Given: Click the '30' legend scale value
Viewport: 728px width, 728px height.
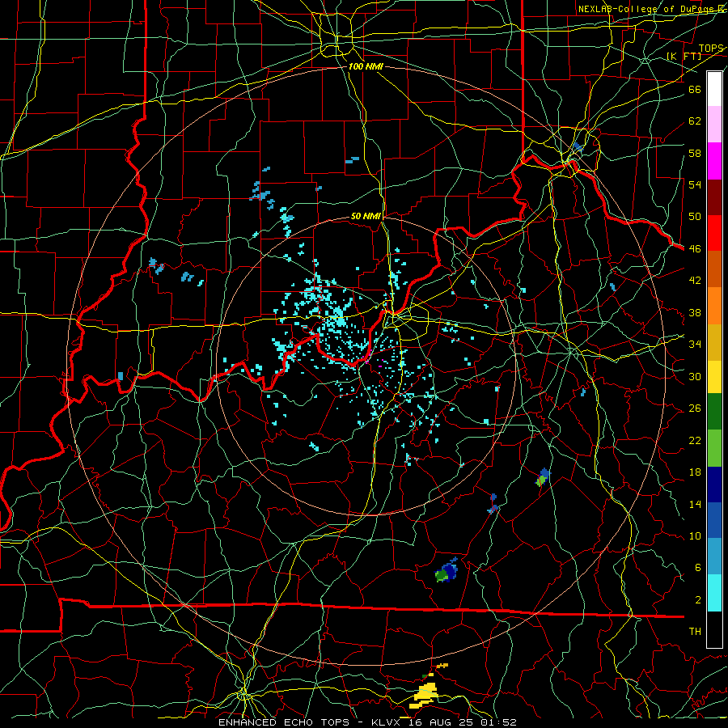Looking at the screenshot, I should (695, 376).
